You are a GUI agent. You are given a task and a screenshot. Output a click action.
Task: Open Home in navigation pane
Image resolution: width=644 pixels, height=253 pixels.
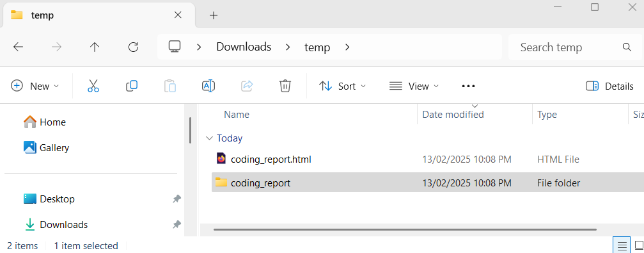(45, 122)
